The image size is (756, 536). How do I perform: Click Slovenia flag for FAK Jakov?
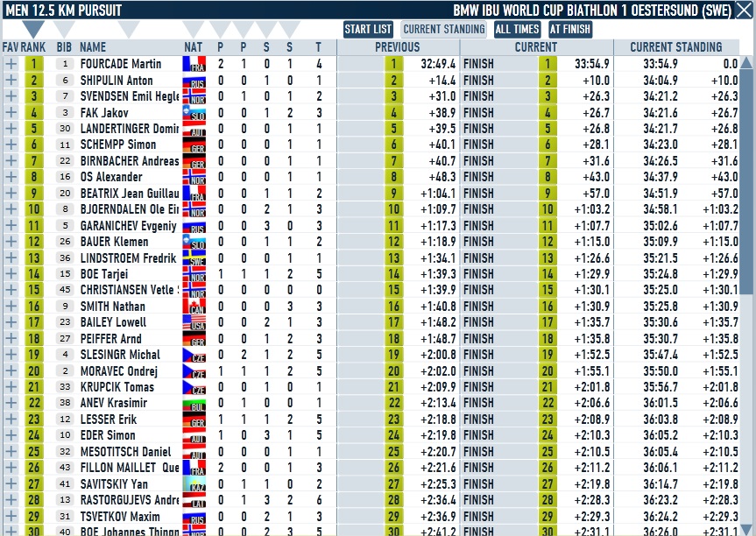coord(194,112)
